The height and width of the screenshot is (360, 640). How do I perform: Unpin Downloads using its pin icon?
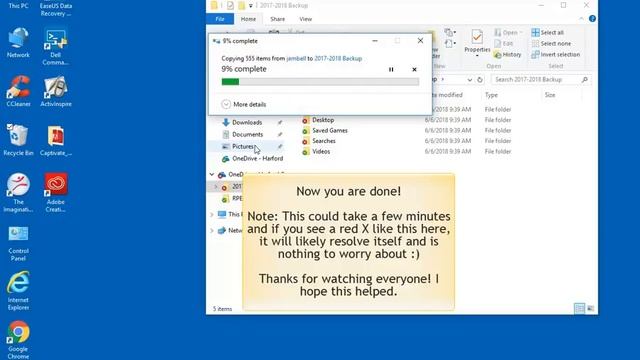tap(280, 122)
